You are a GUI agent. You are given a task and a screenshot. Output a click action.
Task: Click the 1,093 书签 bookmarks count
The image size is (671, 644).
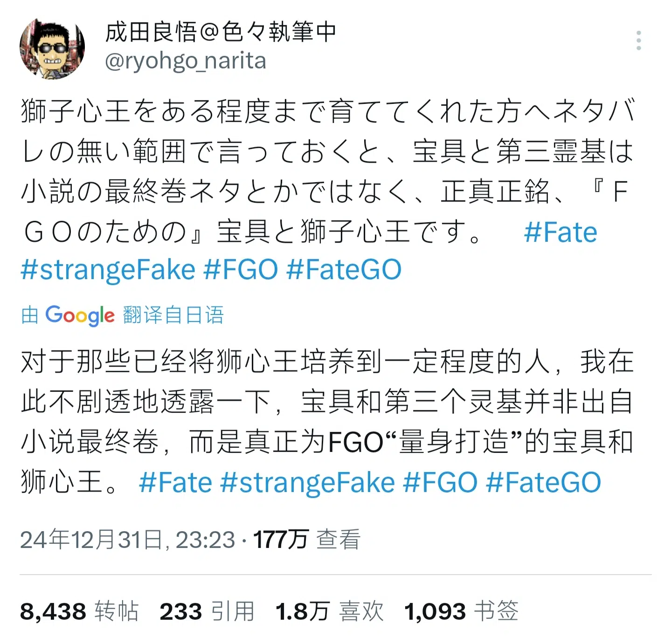(461, 611)
